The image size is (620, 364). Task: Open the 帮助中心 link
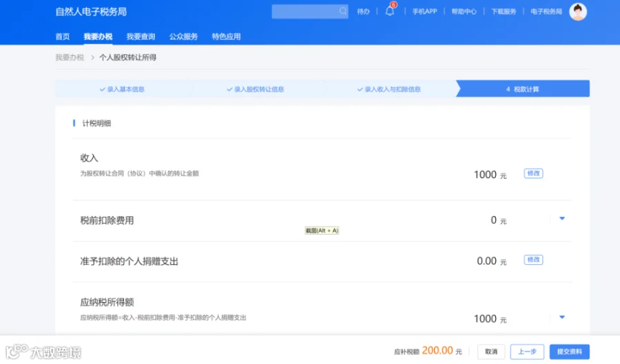click(x=464, y=12)
